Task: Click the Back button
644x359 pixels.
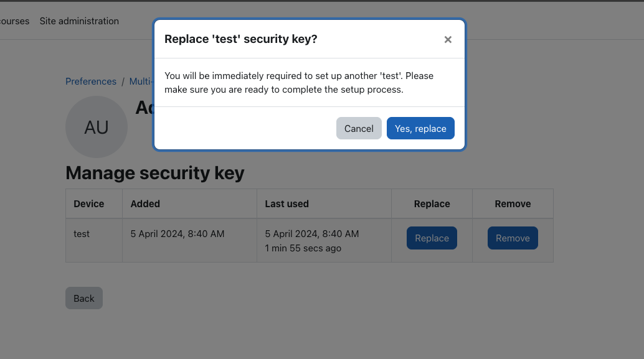Action: (84, 298)
